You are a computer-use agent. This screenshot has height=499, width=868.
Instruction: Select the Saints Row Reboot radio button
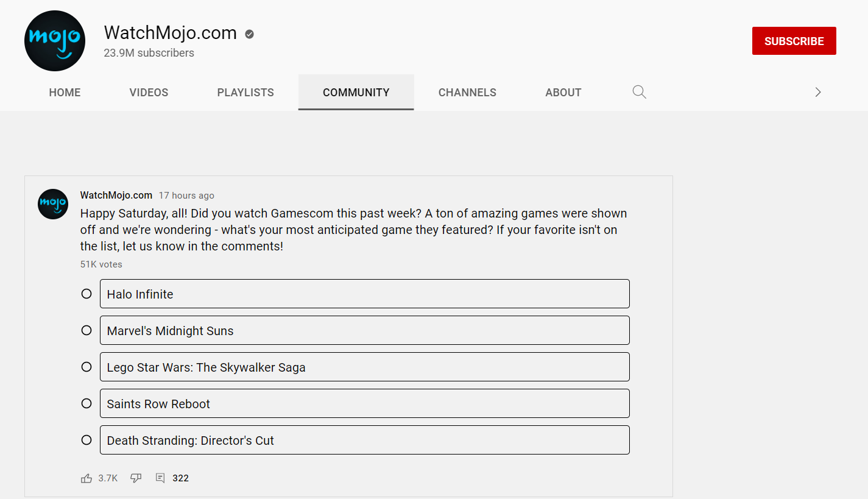(86, 403)
